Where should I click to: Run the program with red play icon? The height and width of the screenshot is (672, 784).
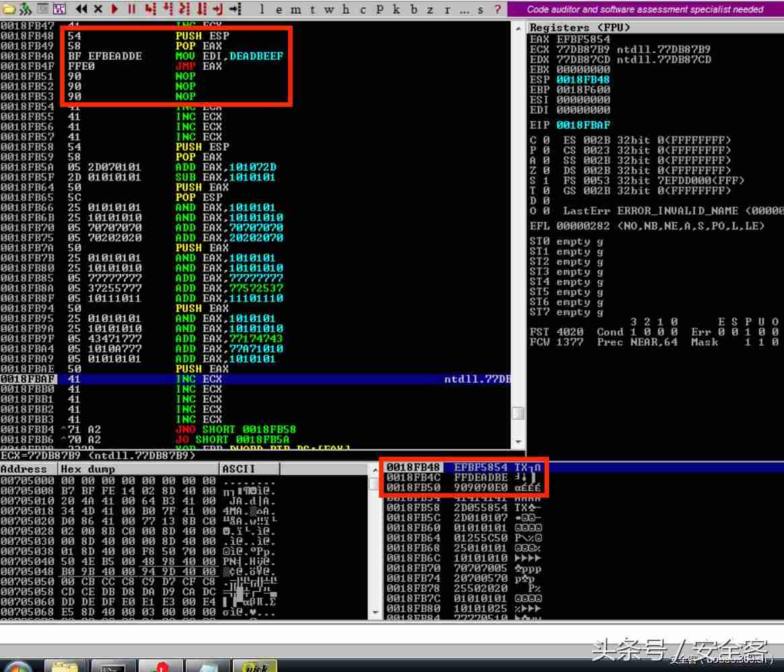tap(114, 9)
